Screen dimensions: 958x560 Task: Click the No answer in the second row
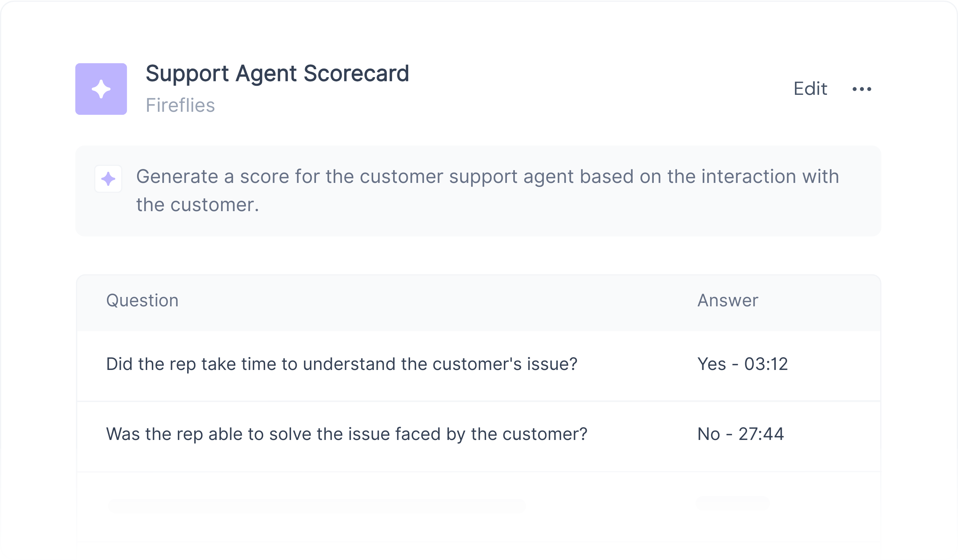(708, 434)
